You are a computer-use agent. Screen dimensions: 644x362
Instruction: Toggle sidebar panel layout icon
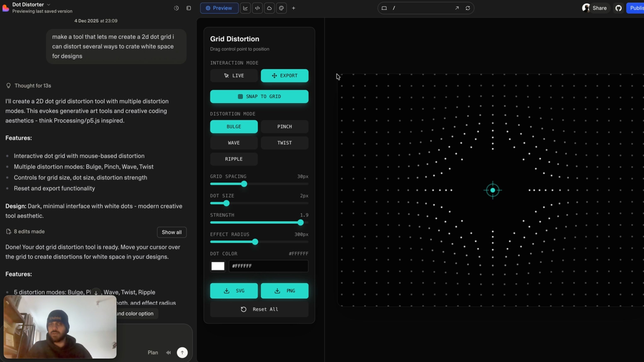coord(189,8)
